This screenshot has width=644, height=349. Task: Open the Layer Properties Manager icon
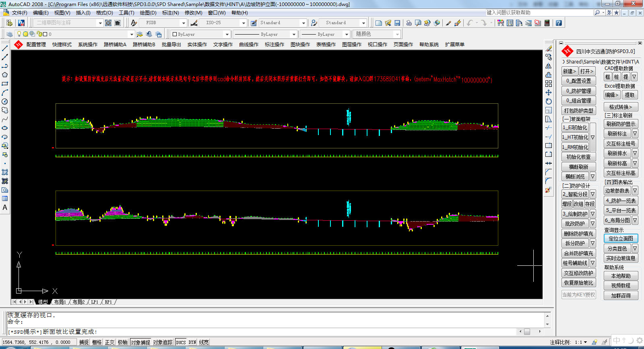[x=10, y=34]
